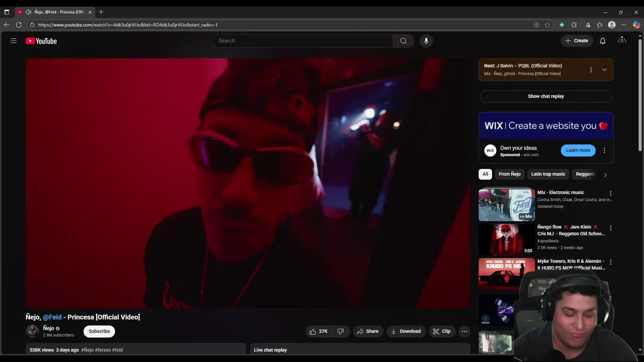644x362 pixels.
Task: Open Mix - Electronic music options menu
Action: [x=611, y=194]
